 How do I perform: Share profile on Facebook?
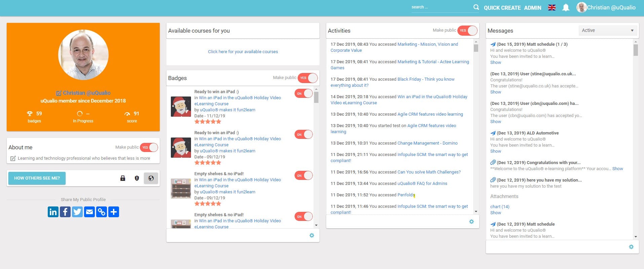click(x=65, y=212)
